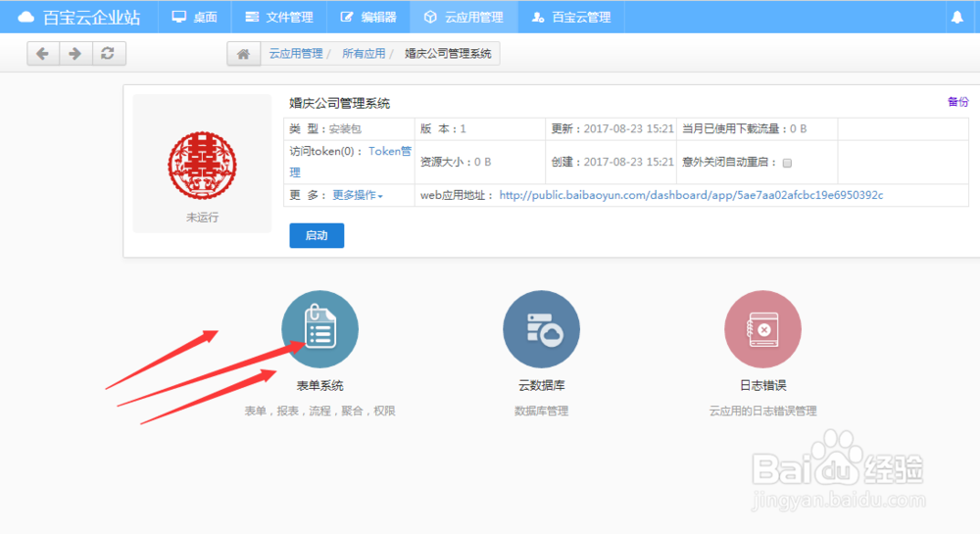The image size is (980, 534).
Task: Click the 日志错误 label text
Action: (x=762, y=385)
